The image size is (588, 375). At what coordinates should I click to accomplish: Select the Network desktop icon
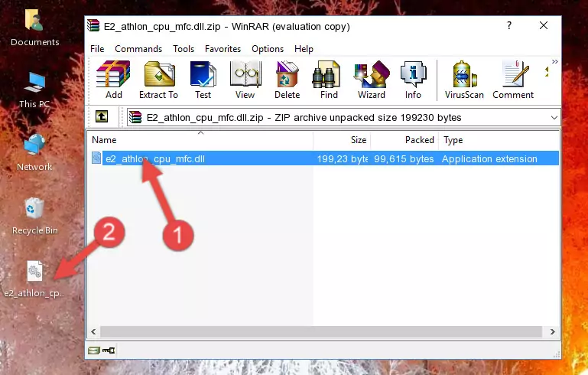pos(34,153)
